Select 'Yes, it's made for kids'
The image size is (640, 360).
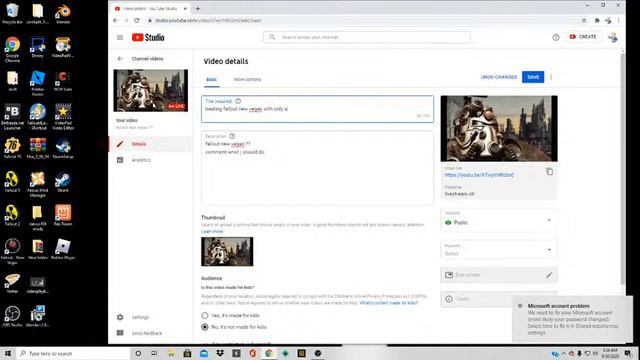[205, 316]
